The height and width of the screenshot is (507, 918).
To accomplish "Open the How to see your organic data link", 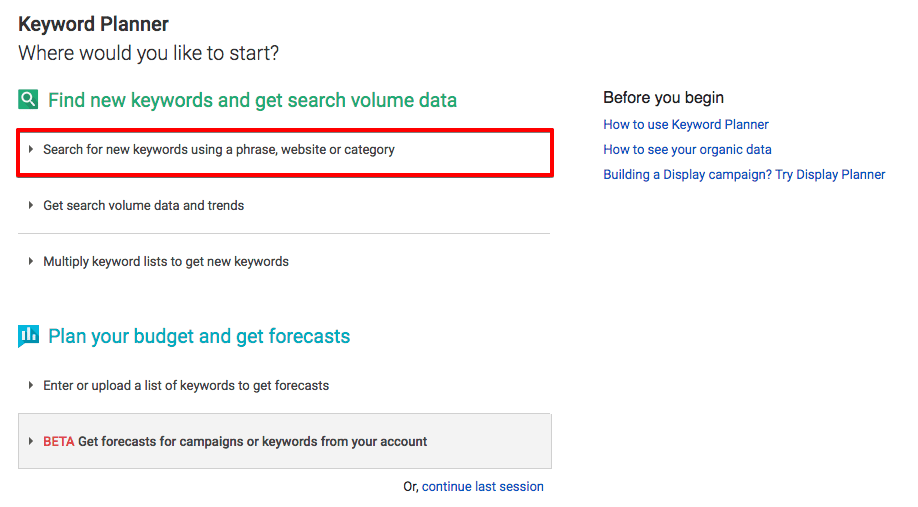I will pos(687,150).
